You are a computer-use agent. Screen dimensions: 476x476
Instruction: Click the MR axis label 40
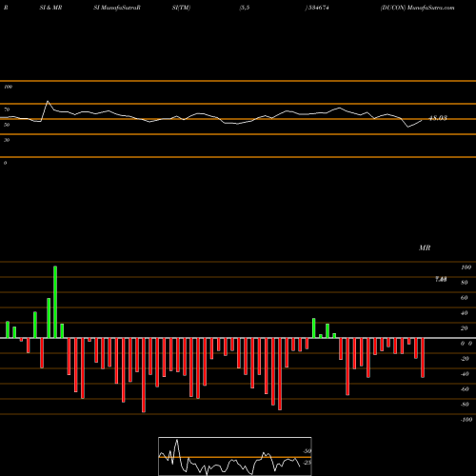point(465,313)
